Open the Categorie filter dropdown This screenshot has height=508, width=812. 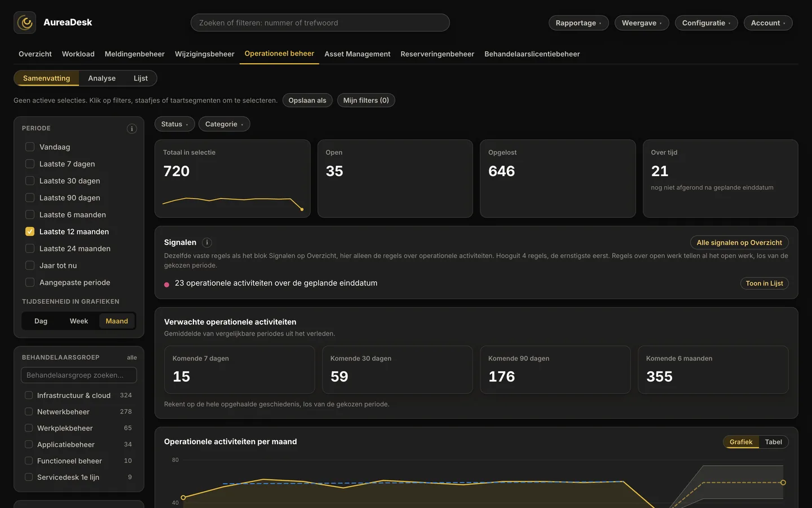(x=224, y=124)
